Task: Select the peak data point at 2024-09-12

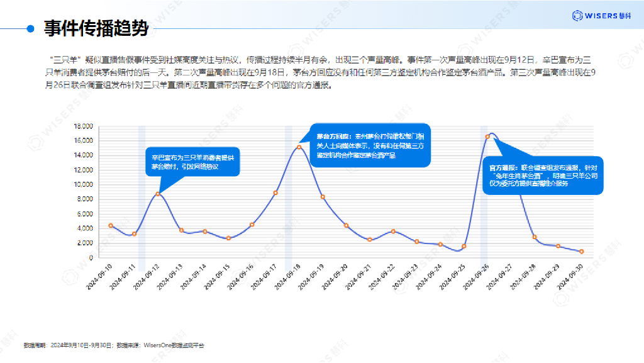Action: pyautogui.click(x=158, y=194)
